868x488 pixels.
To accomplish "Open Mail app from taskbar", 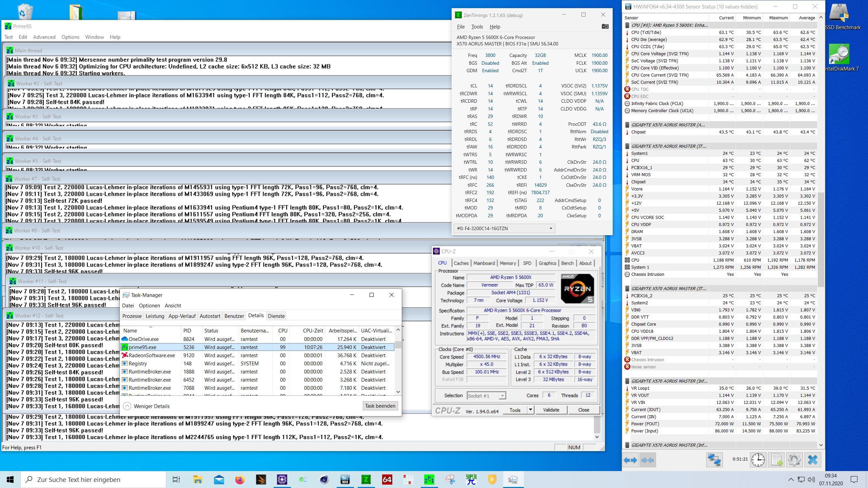I will (219, 479).
